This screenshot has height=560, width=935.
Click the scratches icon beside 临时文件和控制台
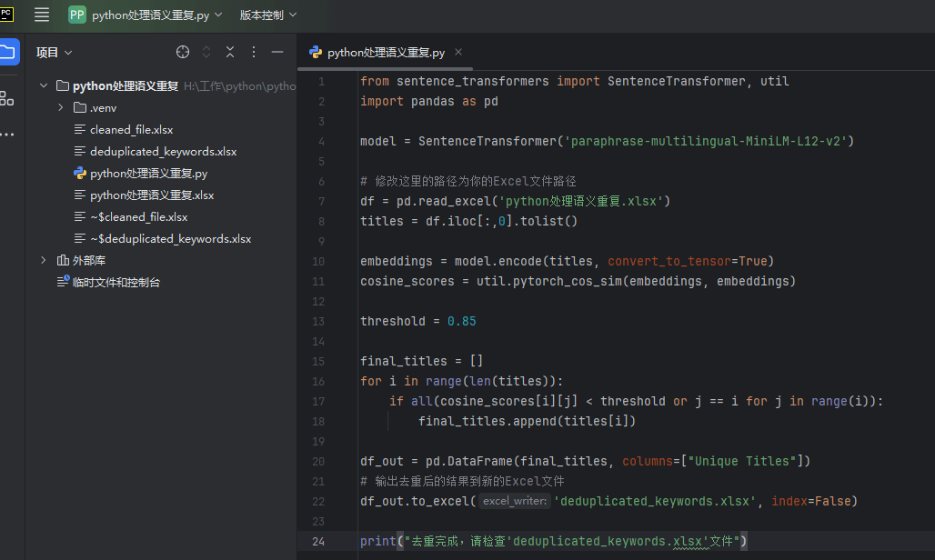(x=63, y=281)
